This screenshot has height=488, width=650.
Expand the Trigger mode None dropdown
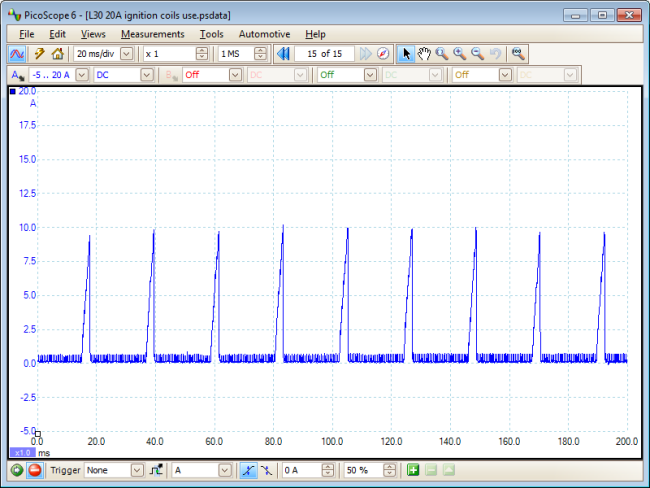tap(137, 470)
